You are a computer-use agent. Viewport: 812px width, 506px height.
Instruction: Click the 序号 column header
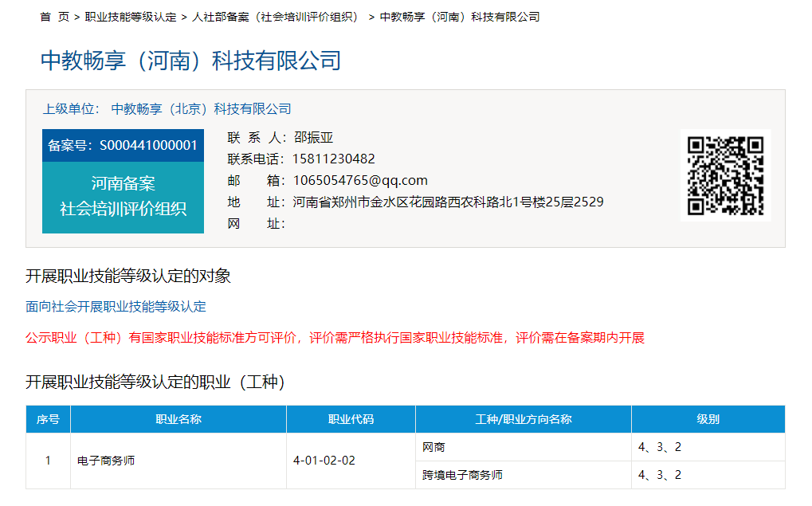tap(48, 419)
